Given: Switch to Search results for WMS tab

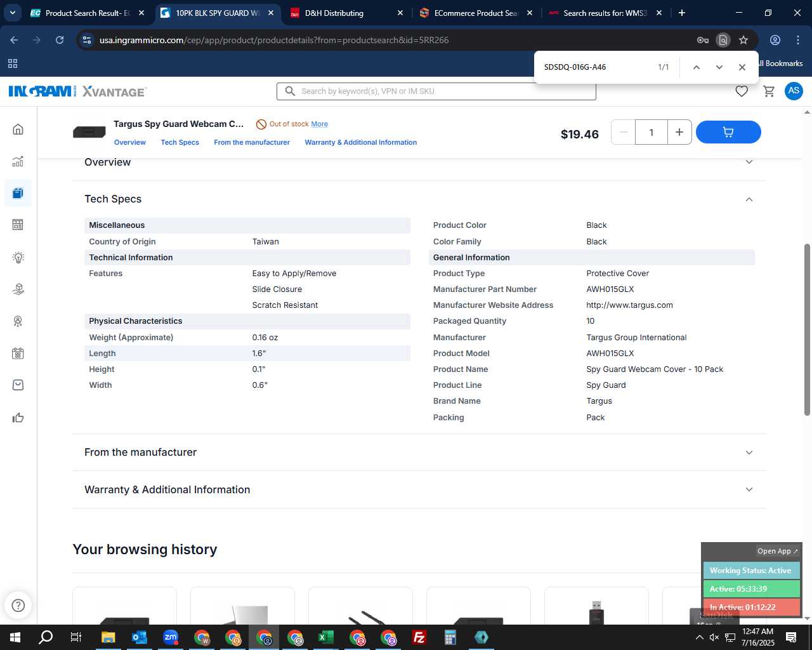Looking at the screenshot, I should [x=605, y=13].
